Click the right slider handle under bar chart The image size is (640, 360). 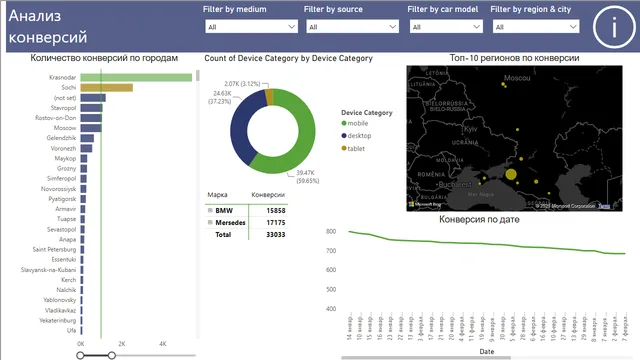click(x=112, y=356)
